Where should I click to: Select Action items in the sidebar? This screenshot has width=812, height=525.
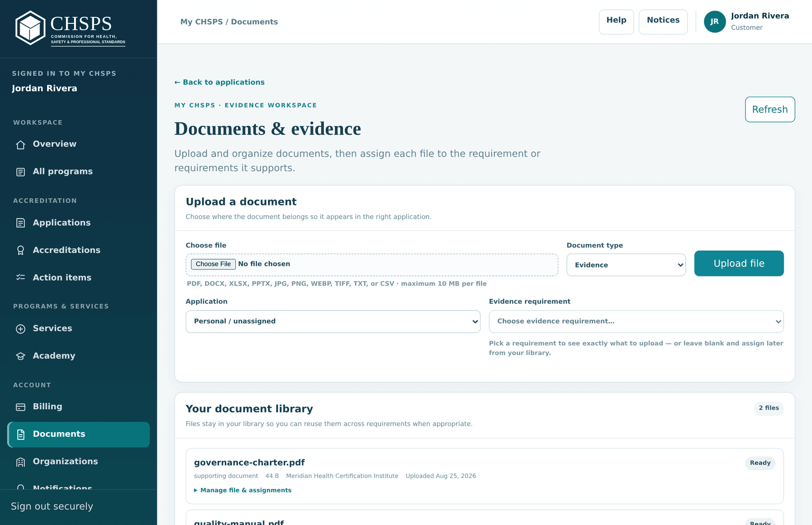pyautogui.click(x=79, y=277)
